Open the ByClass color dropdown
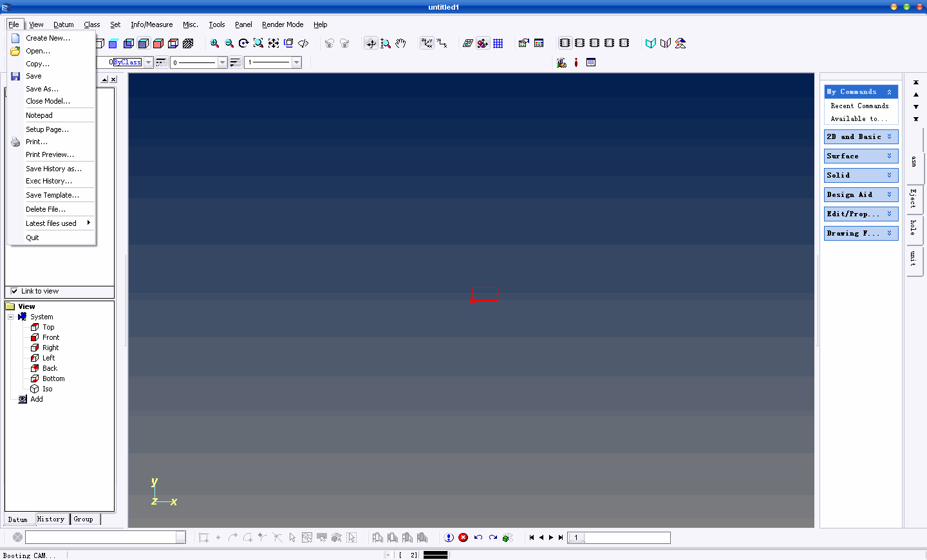Screen dimensions: 927x560 [x=149, y=62]
